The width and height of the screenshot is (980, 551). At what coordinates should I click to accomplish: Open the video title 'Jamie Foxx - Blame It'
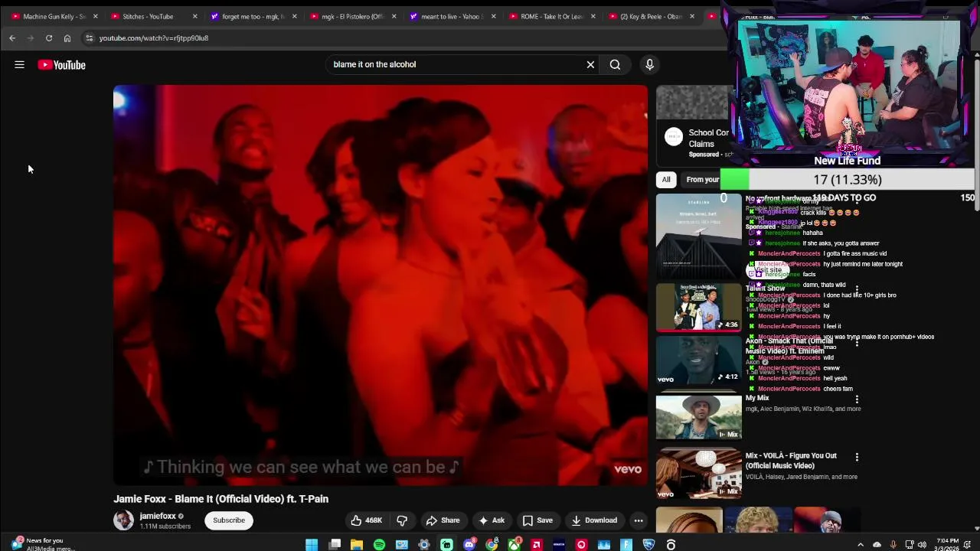point(221,499)
